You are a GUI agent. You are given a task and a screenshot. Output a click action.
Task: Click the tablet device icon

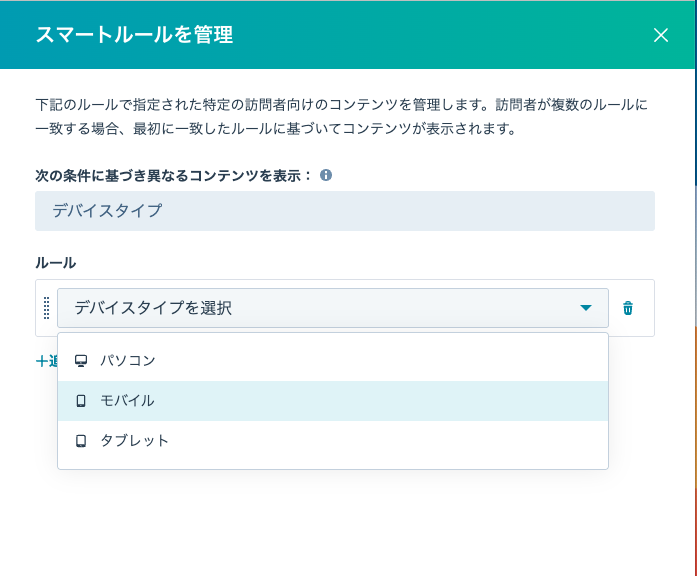[81, 440]
